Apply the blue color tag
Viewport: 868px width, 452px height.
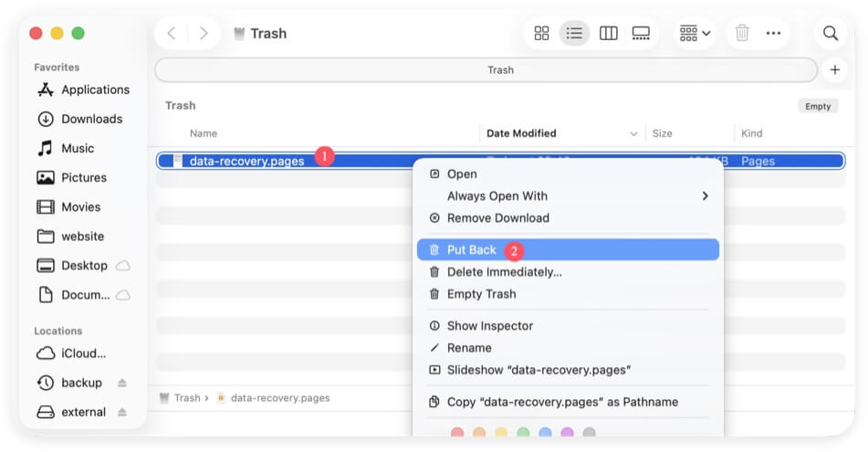[545, 432]
